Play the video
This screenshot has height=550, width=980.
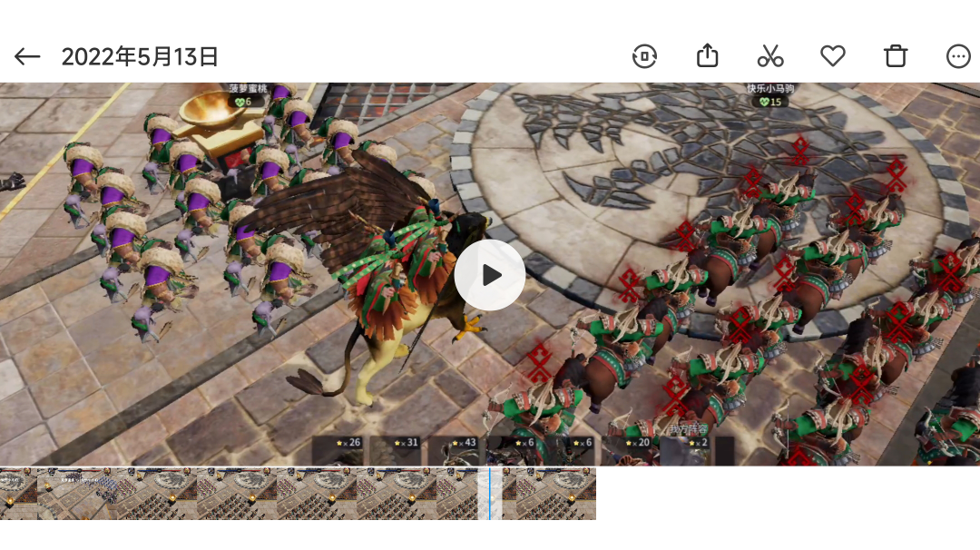[x=490, y=275]
